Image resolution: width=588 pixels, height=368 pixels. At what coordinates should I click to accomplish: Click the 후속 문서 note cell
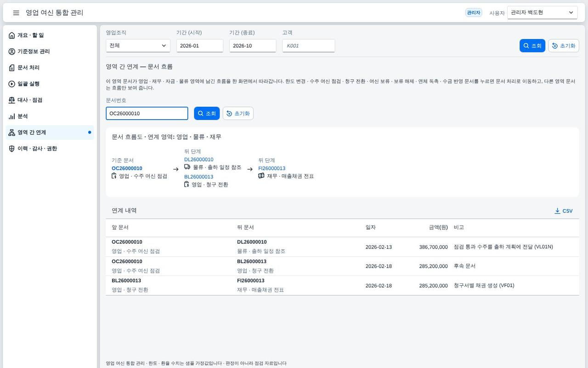tap(465, 266)
